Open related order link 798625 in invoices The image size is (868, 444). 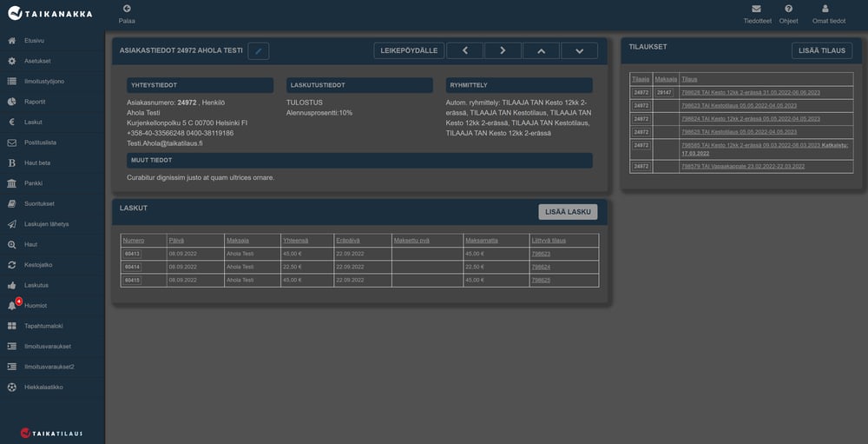541,280
